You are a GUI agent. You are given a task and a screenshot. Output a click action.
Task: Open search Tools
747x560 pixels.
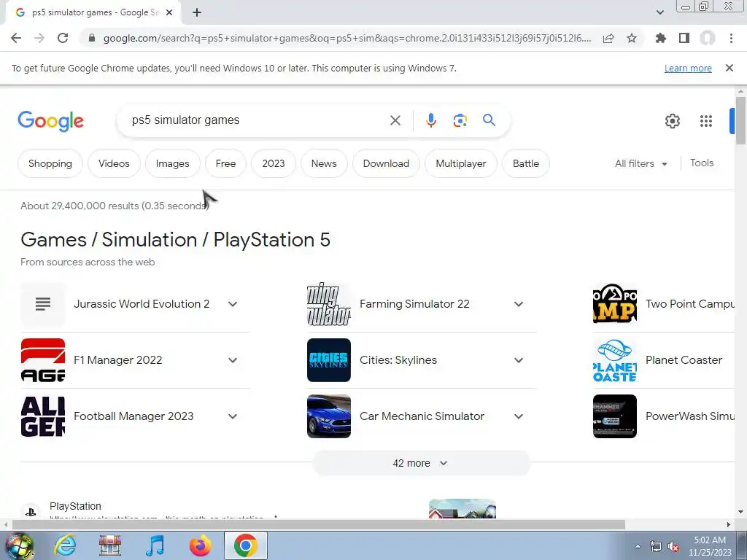click(701, 163)
